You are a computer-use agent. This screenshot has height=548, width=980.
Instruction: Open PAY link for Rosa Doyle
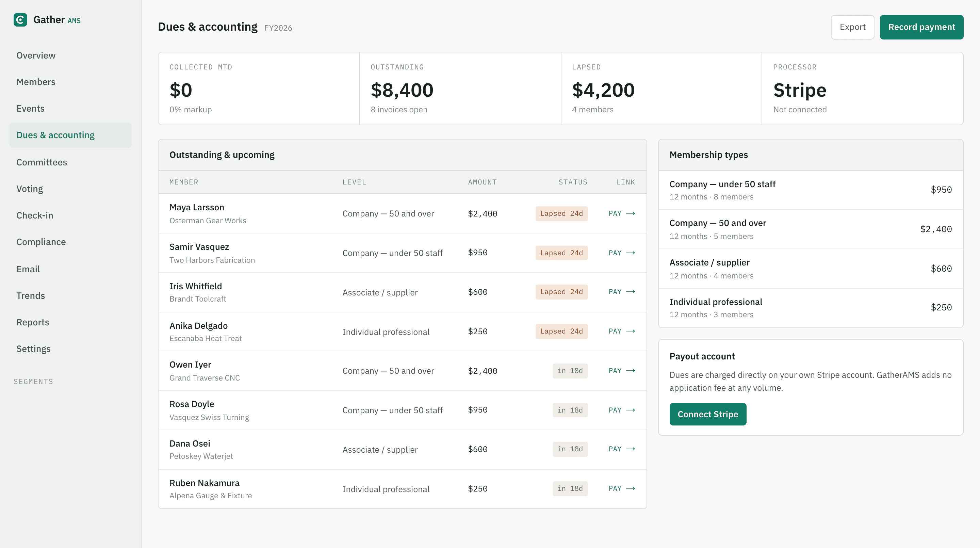622,410
